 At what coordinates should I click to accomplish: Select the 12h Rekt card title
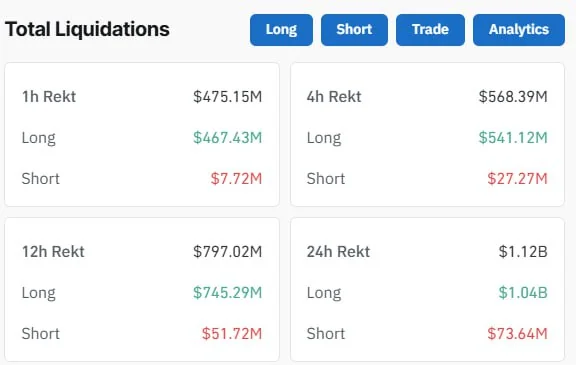point(53,252)
